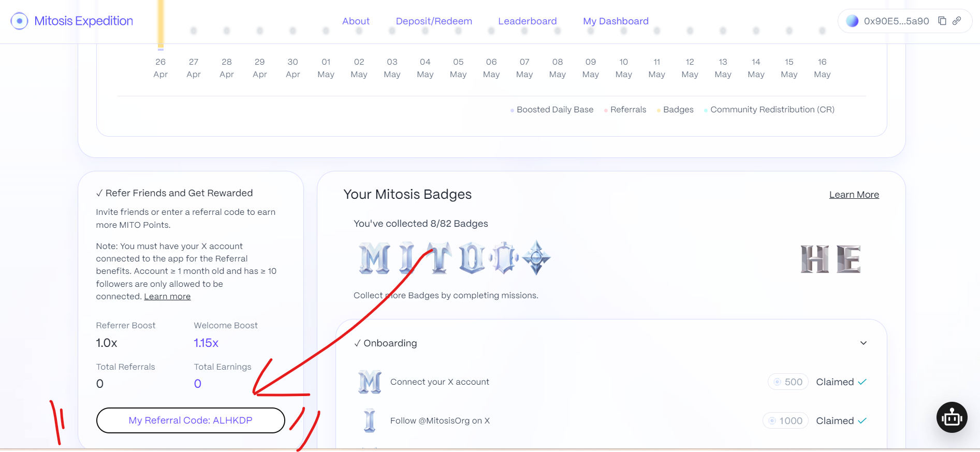Select the large O-shaped badge in collected badges
The width and height of the screenshot is (980, 452).
pos(471,258)
